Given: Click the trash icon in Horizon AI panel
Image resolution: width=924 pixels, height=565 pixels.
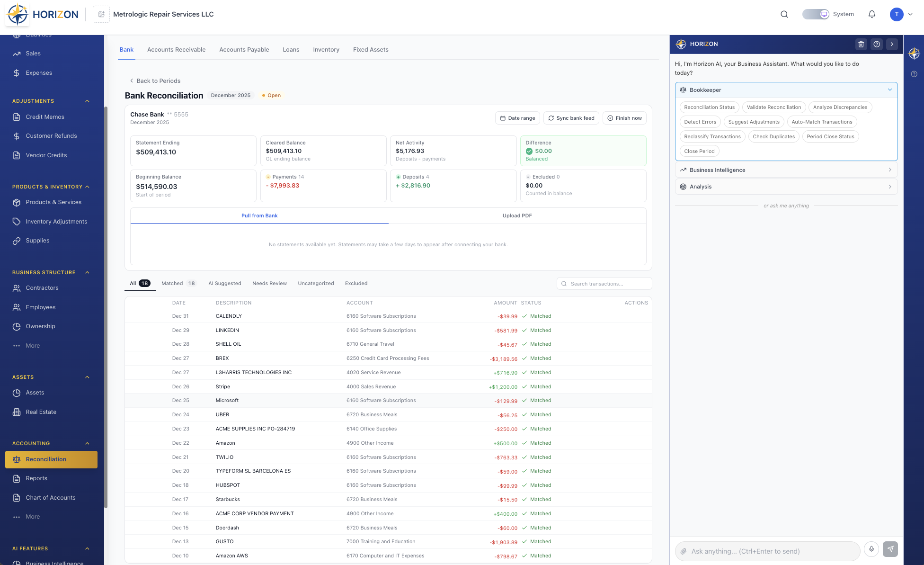Looking at the screenshot, I should click(x=861, y=44).
